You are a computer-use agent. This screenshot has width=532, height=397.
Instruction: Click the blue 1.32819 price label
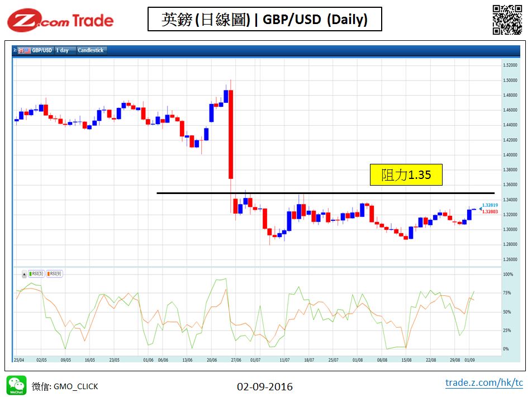point(490,205)
